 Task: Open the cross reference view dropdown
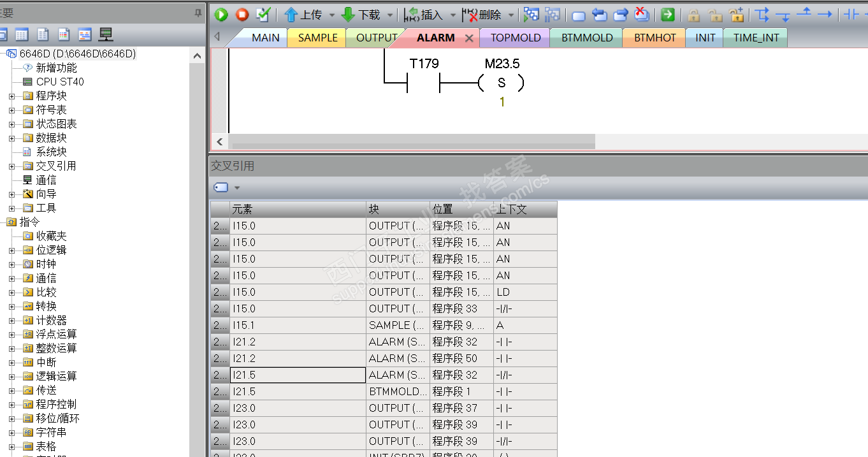[237, 187]
